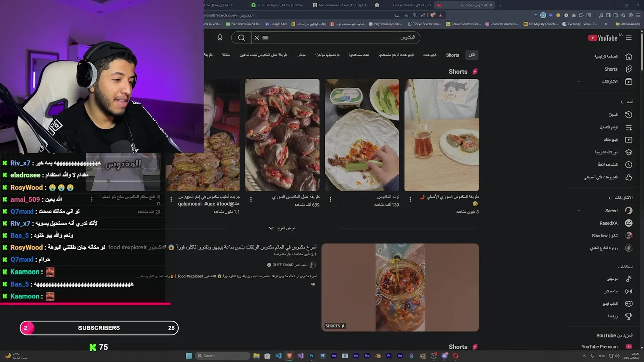Open the All Bookmarks folder
Image resolution: width=644 pixels, height=362 pixels.
point(627,24)
